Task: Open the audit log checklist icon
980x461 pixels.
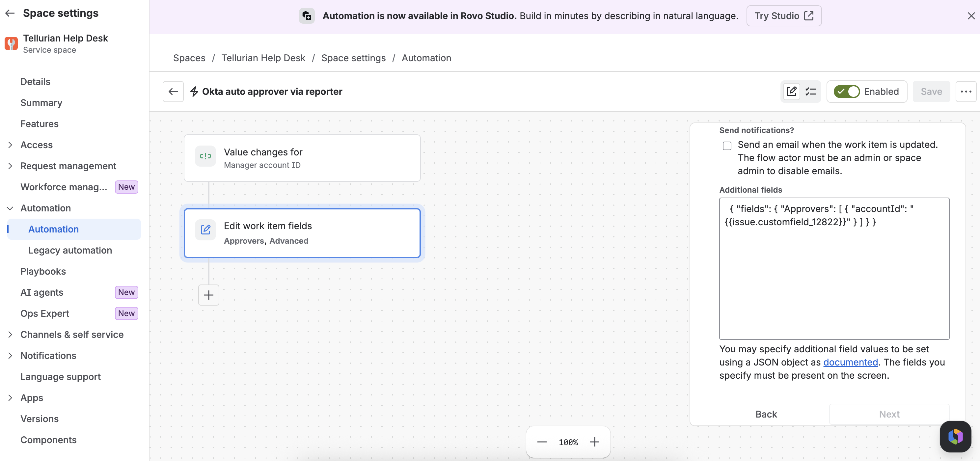Action: pos(811,92)
